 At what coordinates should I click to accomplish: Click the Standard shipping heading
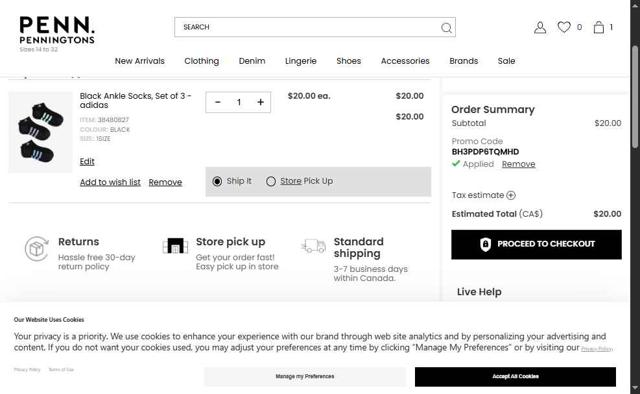pyautogui.click(x=358, y=247)
